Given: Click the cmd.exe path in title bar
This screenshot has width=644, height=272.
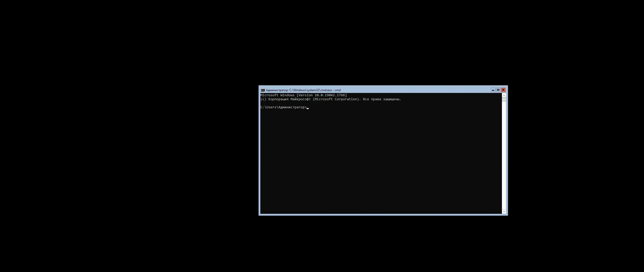Looking at the screenshot, I should tap(310, 90).
